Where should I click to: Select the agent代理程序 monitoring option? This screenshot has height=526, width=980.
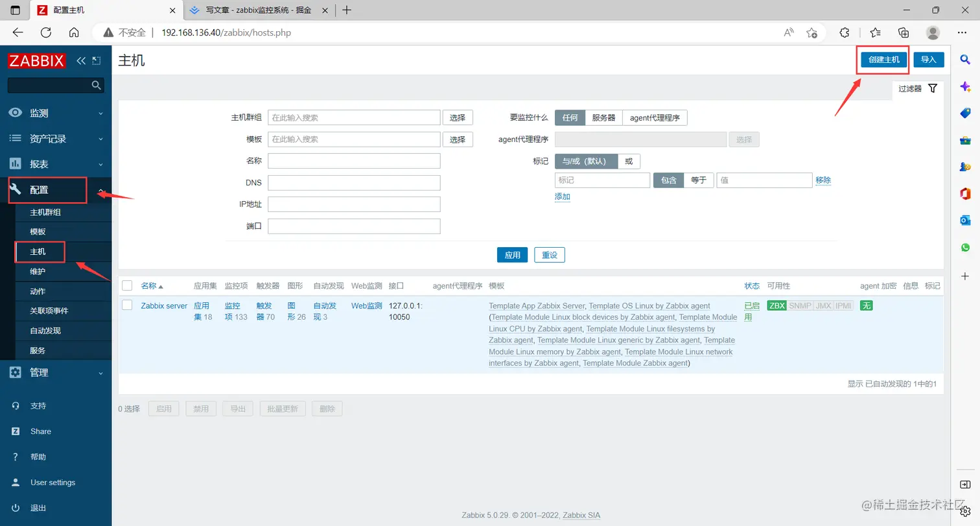pos(655,117)
